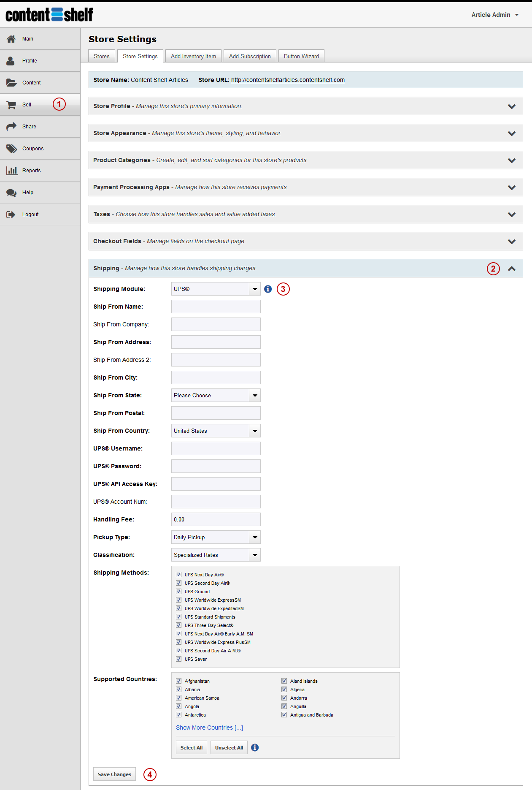The height and width of the screenshot is (790, 532).
Task: Open the Pickup Type dropdown
Action: pyautogui.click(x=216, y=537)
